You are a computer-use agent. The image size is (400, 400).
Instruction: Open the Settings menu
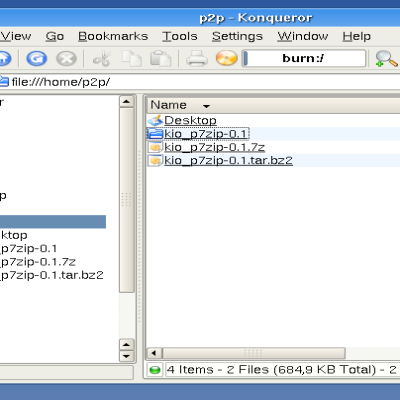point(237,36)
